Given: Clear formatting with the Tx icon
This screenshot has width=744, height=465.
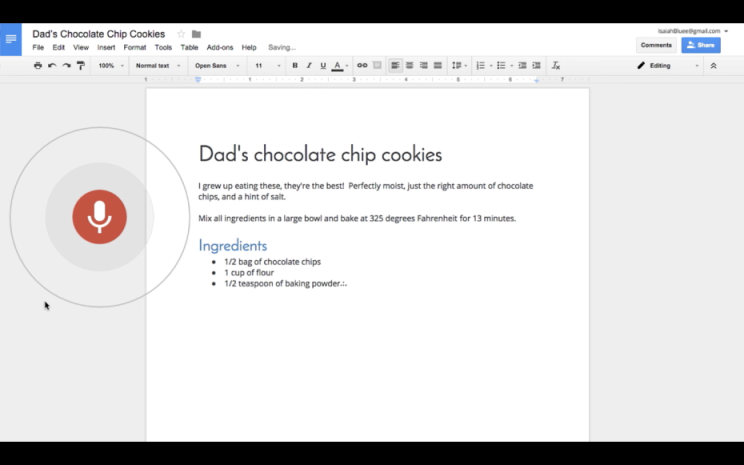Looking at the screenshot, I should point(556,66).
